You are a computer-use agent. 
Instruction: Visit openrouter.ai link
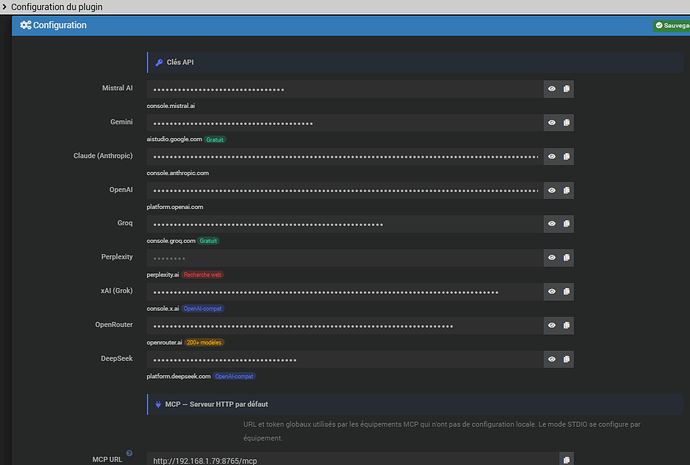tap(164, 342)
